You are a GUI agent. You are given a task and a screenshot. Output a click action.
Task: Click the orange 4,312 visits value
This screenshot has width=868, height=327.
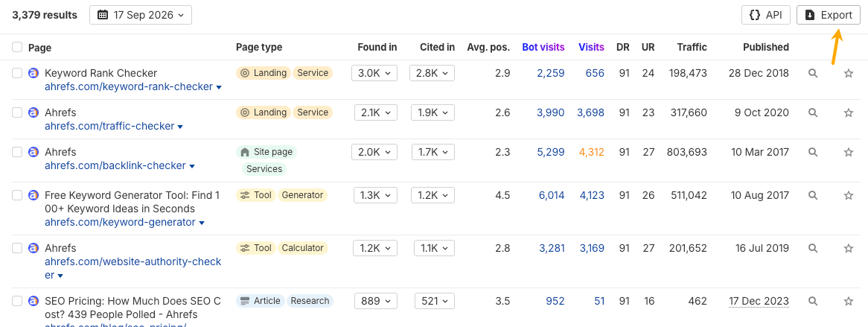(x=592, y=152)
